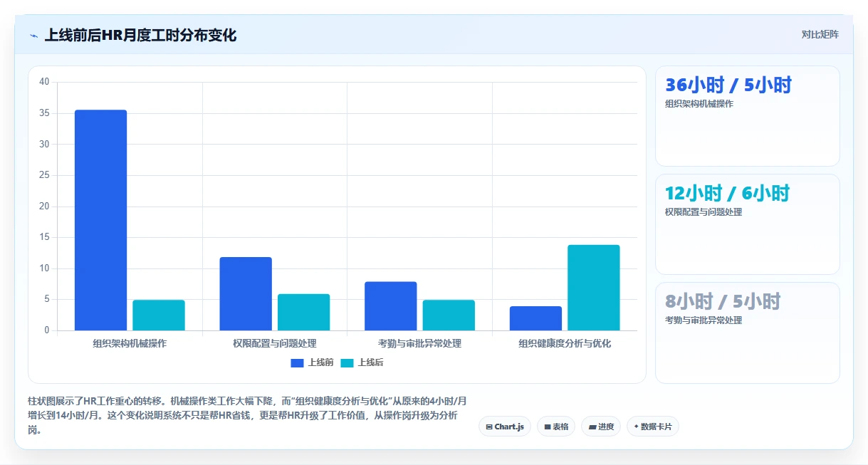Click the 组织架构机械操作 caption in first stat card

point(699,104)
